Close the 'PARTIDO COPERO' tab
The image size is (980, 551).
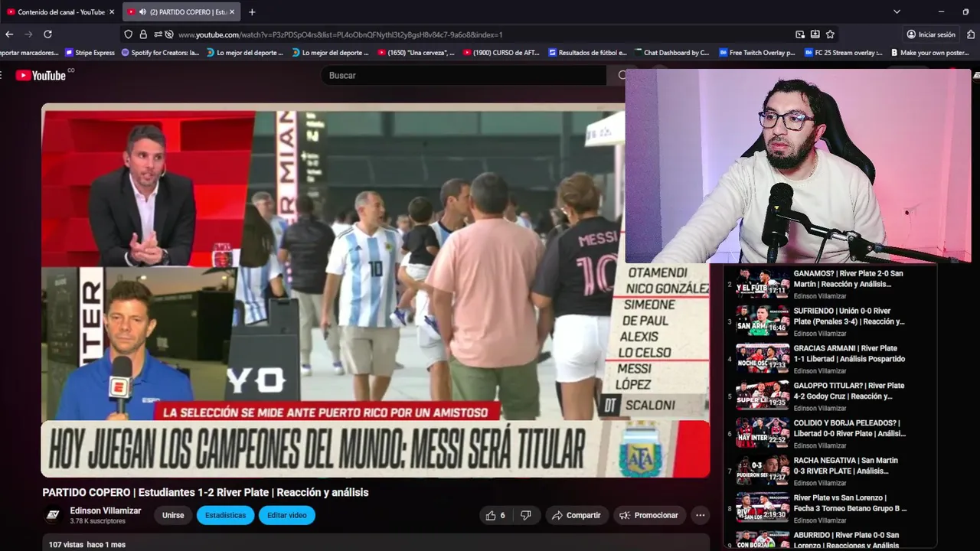click(x=233, y=12)
